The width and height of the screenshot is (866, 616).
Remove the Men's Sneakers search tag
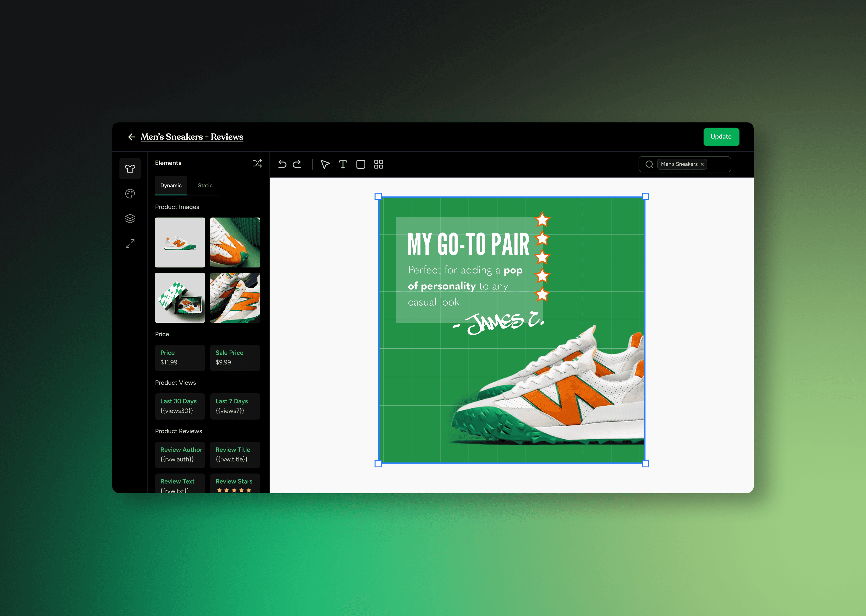(x=702, y=164)
